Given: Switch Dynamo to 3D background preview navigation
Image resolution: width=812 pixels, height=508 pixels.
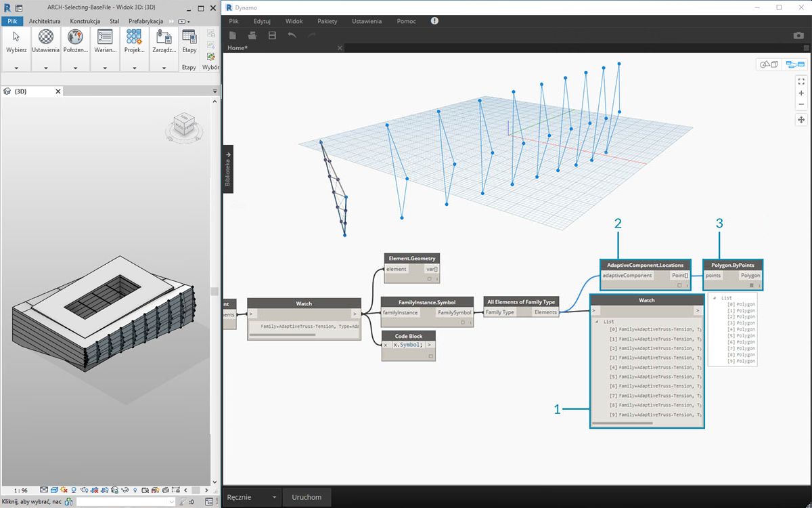Looking at the screenshot, I should click(x=769, y=64).
